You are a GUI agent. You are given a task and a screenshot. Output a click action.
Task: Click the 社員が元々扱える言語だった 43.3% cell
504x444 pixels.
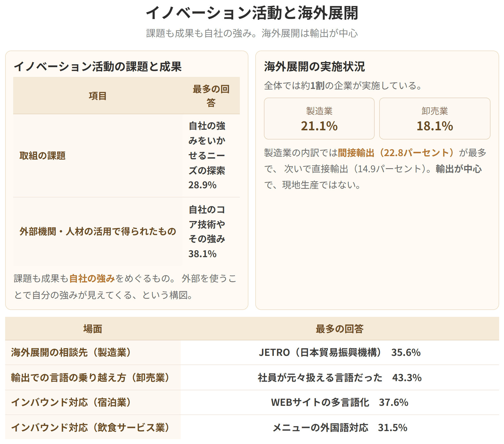(x=340, y=377)
